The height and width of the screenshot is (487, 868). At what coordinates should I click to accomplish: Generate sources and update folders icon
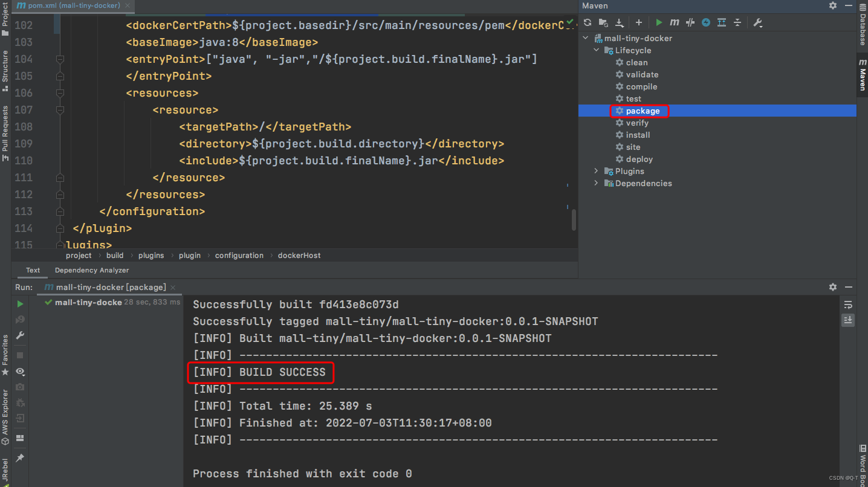click(603, 22)
